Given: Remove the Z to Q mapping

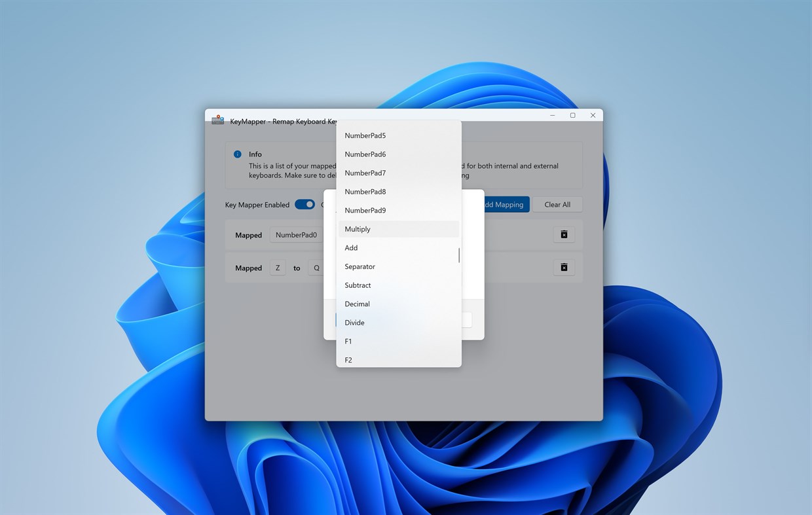Looking at the screenshot, I should [x=564, y=267].
